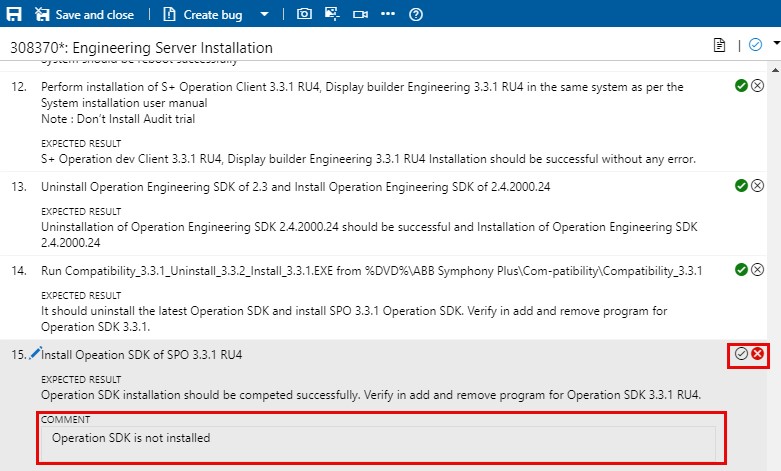The width and height of the screenshot is (781, 471).
Task: Click text 'Note : Don't Install Audit trial'
Action: pos(118,119)
